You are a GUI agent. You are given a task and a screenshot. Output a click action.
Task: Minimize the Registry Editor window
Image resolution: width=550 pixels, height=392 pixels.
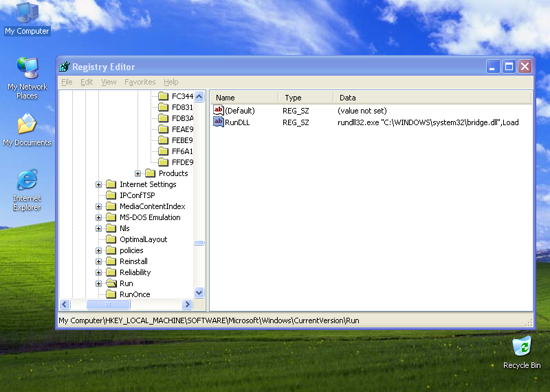[493, 66]
